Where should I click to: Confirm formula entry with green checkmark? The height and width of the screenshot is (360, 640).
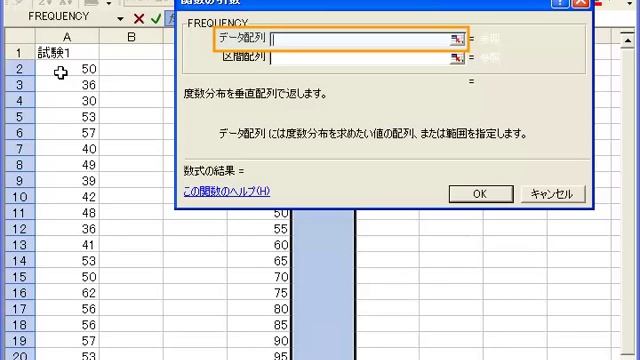tap(156, 18)
